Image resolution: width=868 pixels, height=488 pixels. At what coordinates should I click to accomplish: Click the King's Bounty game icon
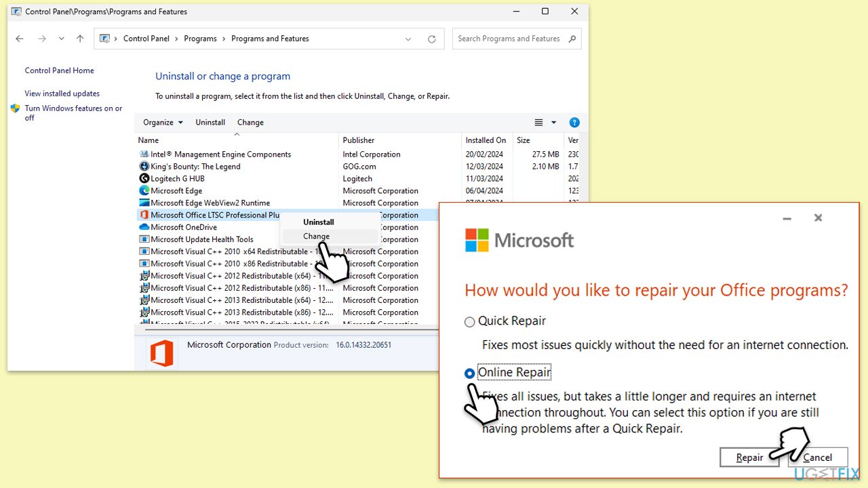point(144,167)
